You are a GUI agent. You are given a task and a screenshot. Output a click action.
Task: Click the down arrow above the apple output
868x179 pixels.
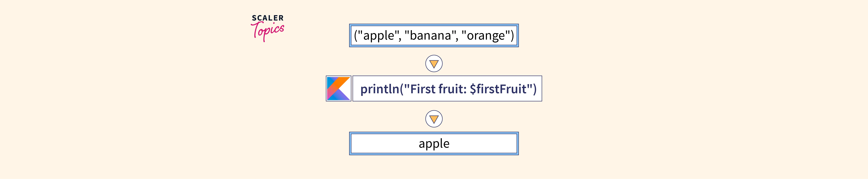(x=434, y=119)
